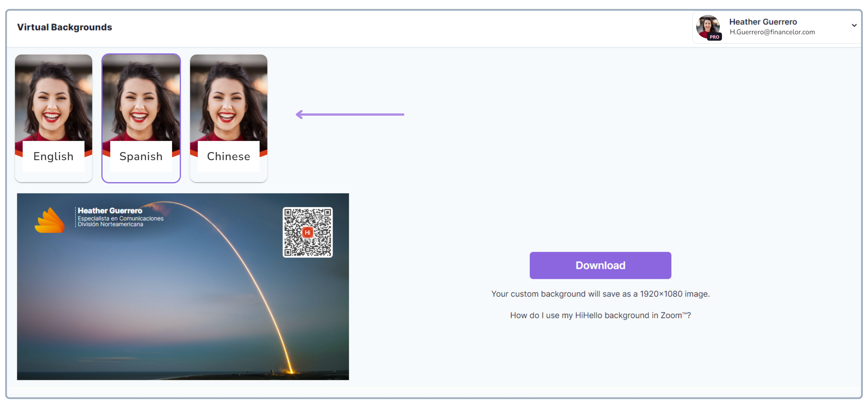The width and height of the screenshot is (868, 406).
Task: Click Especialista en Comunicaciones text in the preview
Action: pos(121,219)
